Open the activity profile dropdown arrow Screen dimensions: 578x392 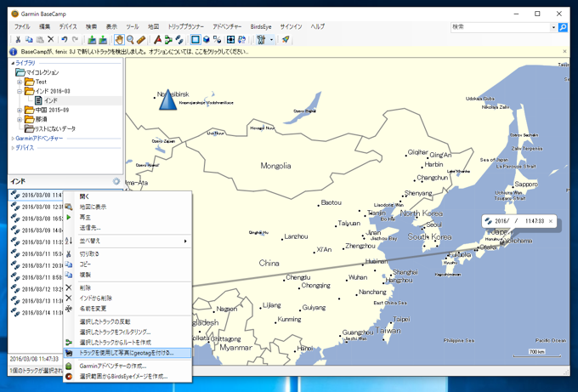click(x=272, y=39)
